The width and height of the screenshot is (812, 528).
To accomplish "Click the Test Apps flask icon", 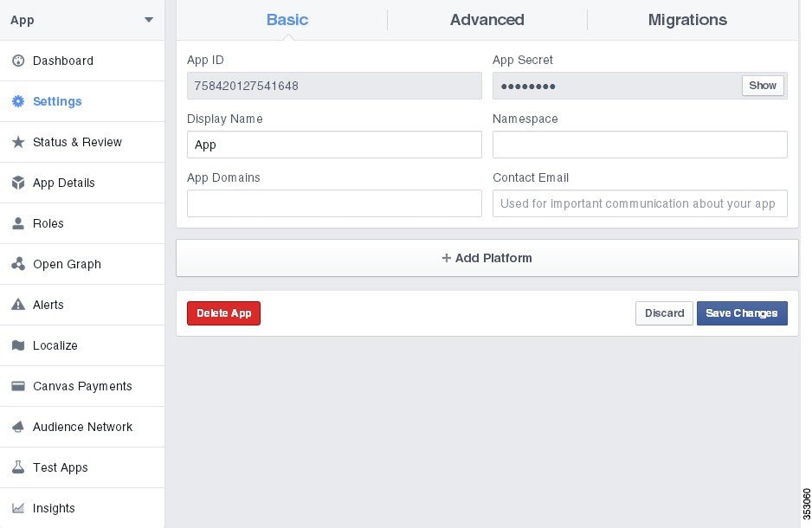I will (17, 467).
